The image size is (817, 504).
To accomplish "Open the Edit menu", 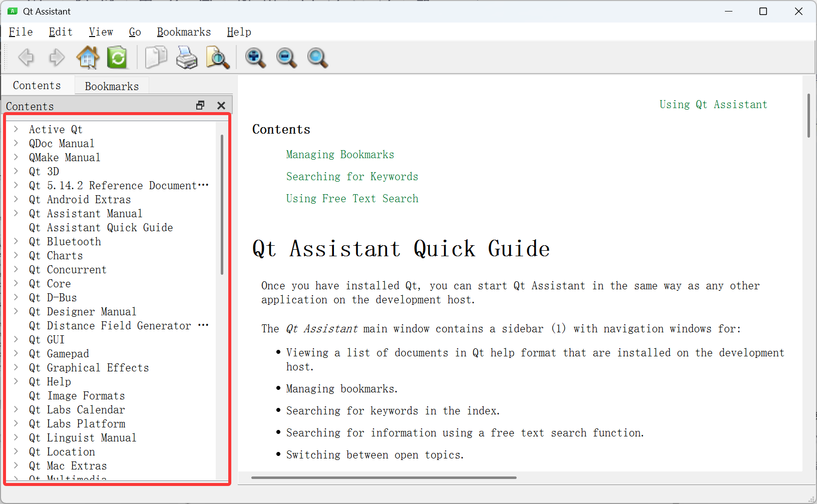I will (61, 32).
